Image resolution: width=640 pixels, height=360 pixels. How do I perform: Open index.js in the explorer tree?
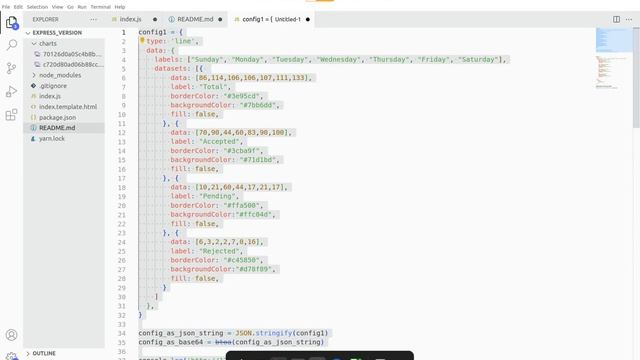(50, 96)
